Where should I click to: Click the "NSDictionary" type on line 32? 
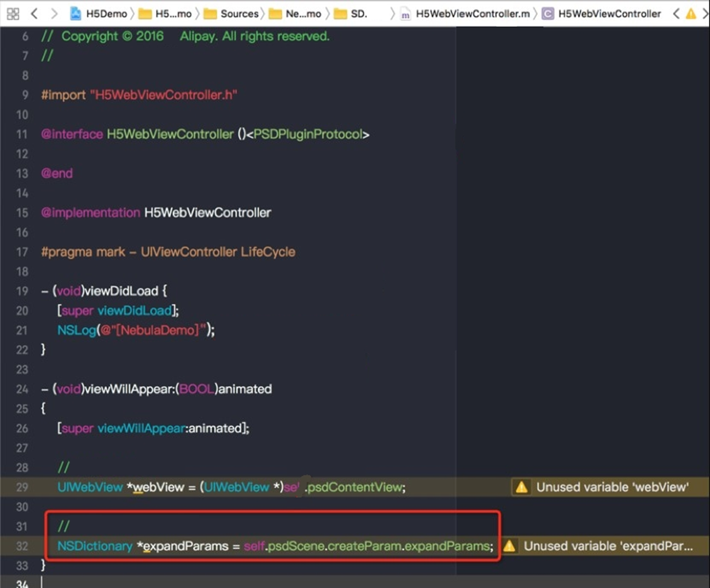tap(95, 546)
